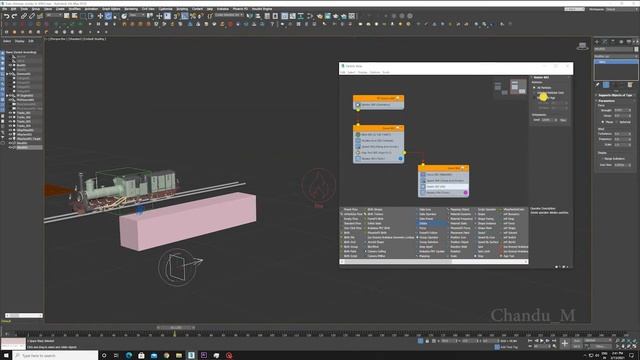
Task: Click the Align tool icon
Action: click(x=258, y=16)
